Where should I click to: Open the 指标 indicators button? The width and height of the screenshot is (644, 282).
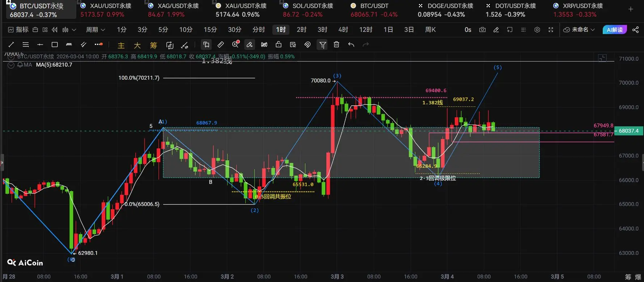(18, 30)
